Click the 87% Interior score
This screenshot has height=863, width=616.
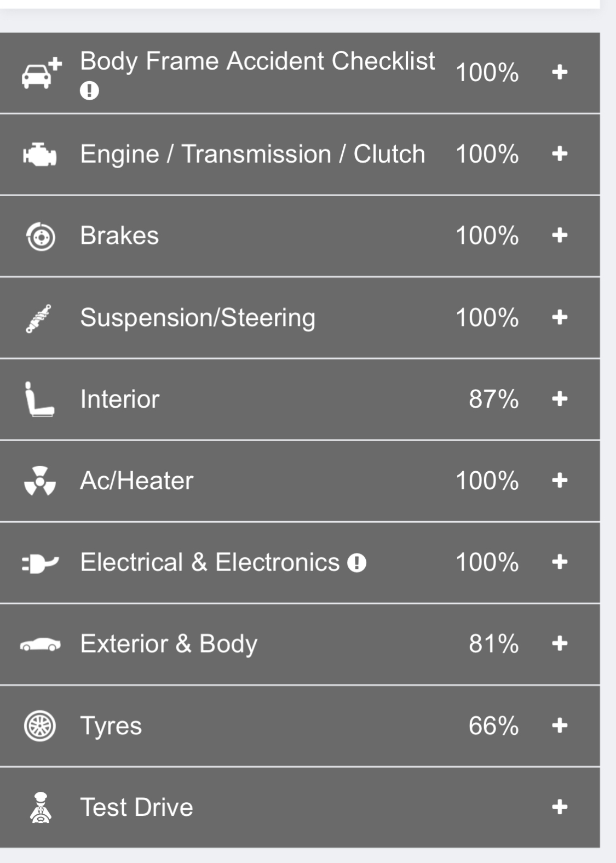click(493, 399)
